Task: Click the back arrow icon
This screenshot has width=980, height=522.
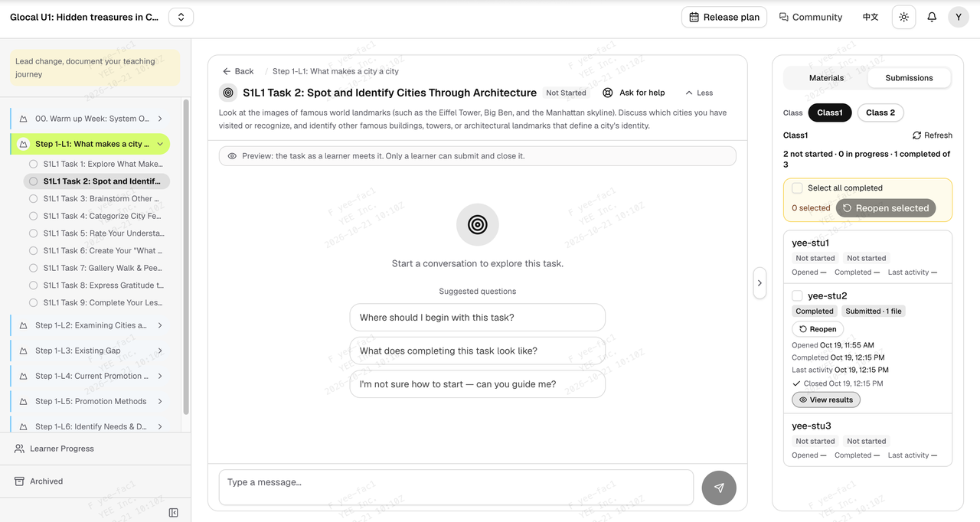Action: [227, 71]
